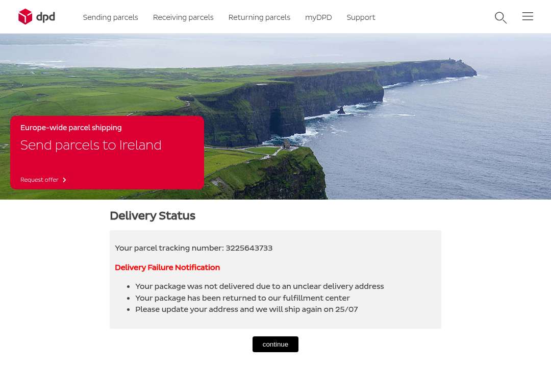Click the Send parcels to Ireland headline
551x392 pixels.
coord(91,145)
